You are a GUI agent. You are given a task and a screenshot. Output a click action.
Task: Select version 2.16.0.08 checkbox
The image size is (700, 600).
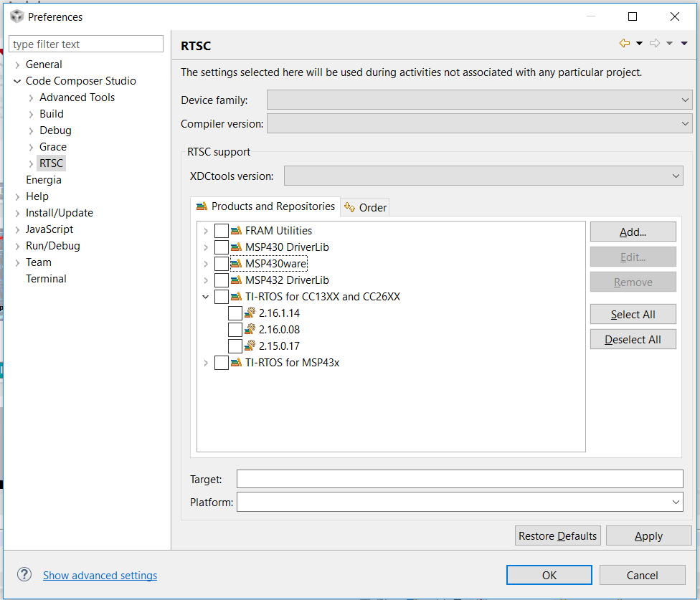235,330
